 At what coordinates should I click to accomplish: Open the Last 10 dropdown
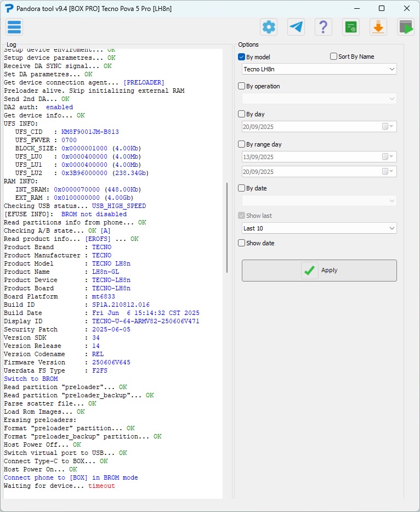click(x=319, y=228)
